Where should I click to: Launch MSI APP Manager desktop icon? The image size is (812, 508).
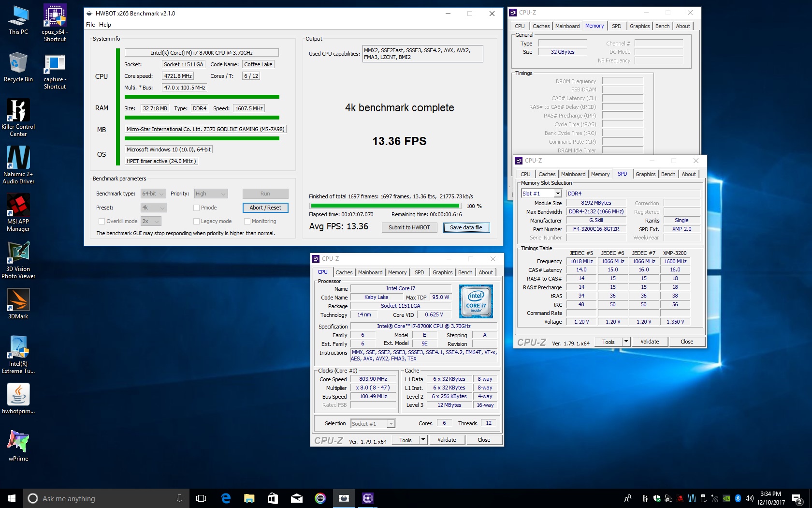coord(18,212)
